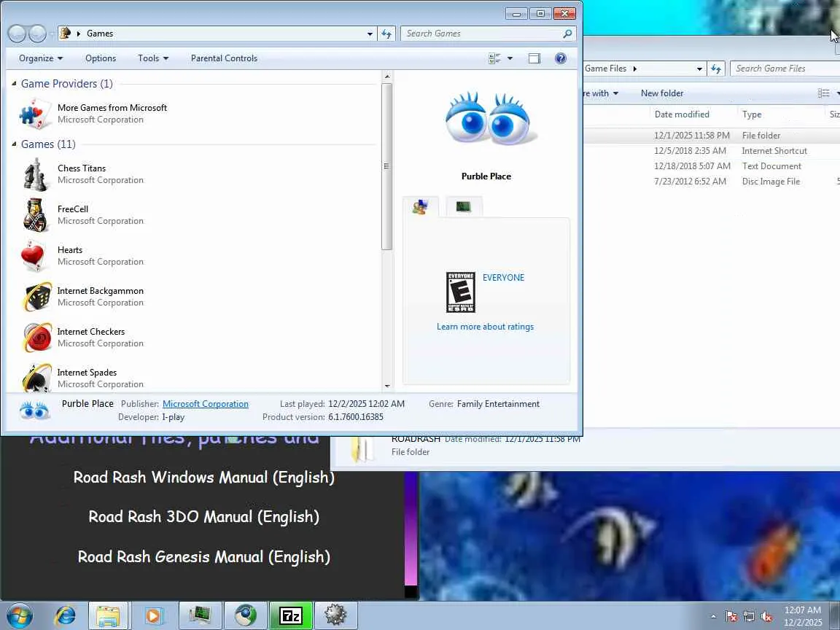840x630 pixels.
Task: Click the games list scroll down arrow
Action: tap(386, 386)
